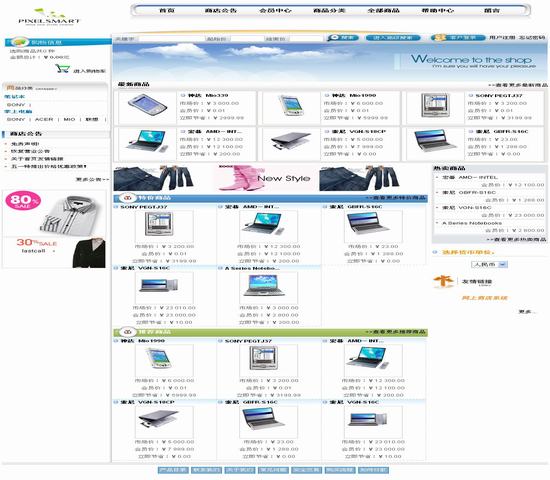The height and width of the screenshot is (480, 550).
Task: Open 首页 in the top navigation
Action: point(167,11)
